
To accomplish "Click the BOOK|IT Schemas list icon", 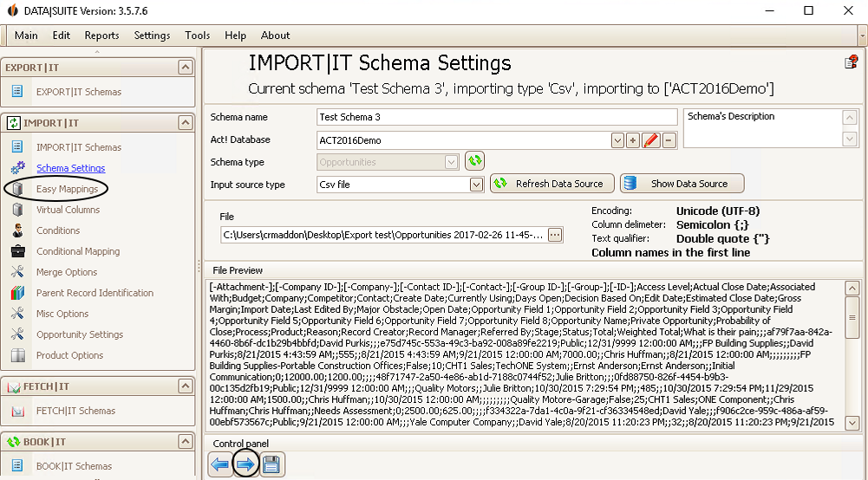I will click(x=17, y=465).
